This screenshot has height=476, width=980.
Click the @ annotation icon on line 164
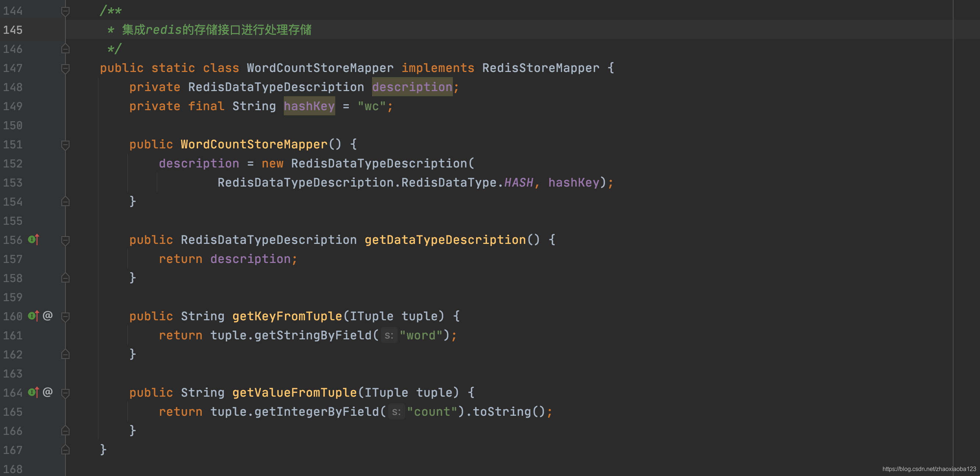[x=47, y=392]
